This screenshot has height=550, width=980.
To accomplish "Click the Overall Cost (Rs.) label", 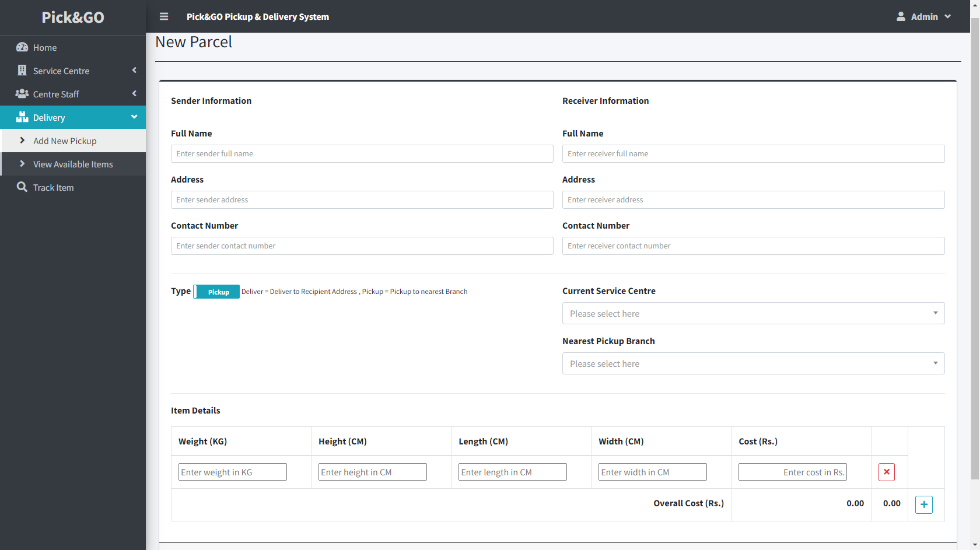I will (688, 503).
